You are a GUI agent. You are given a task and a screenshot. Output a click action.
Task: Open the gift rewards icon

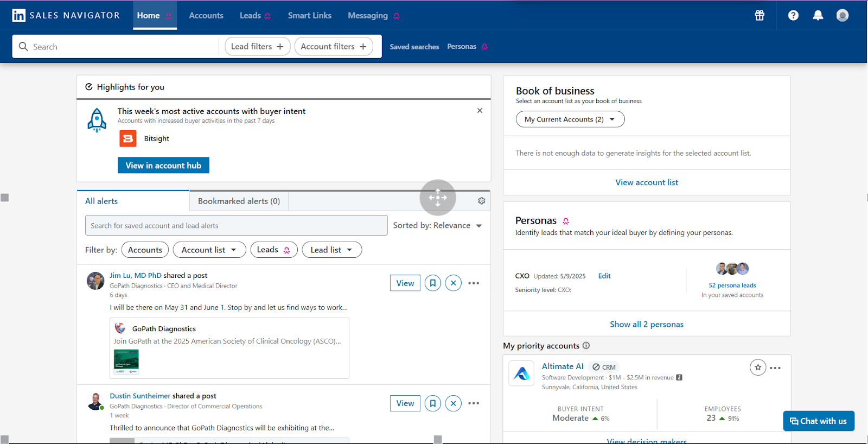759,15
